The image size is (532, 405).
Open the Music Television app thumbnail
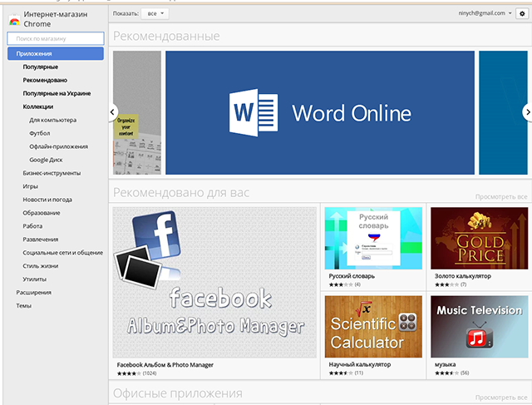click(479, 327)
